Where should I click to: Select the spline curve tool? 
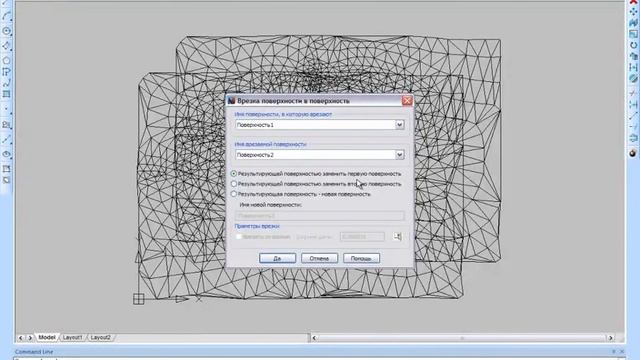click(x=6, y=84)
